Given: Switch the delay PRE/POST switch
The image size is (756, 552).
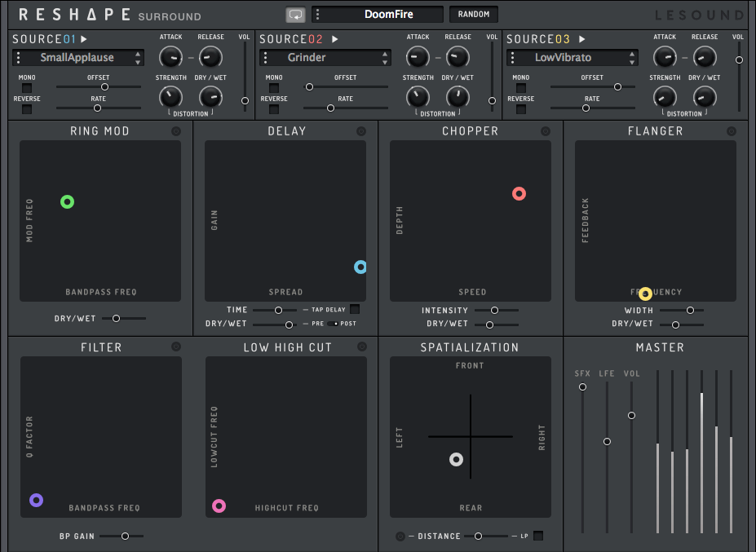Looking at the screenshot, I should [x=333, y=324].
